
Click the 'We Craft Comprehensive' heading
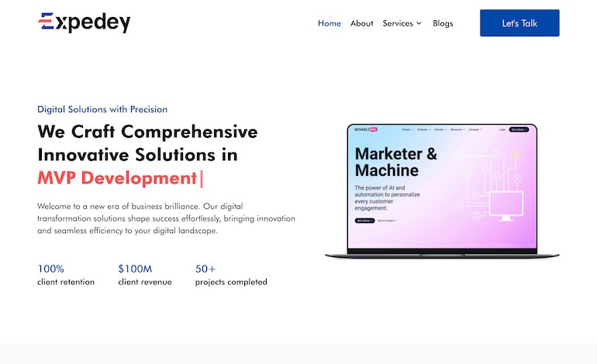(x=147, y=131)
